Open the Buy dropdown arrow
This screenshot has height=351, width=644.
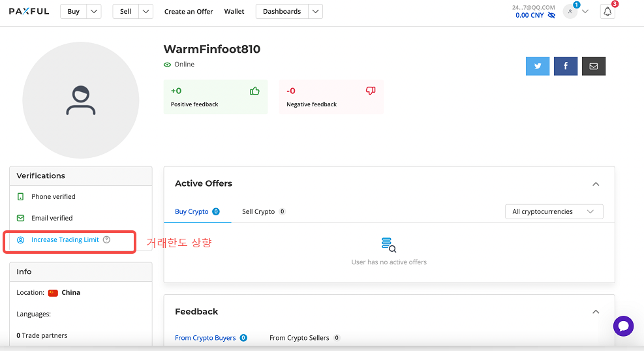(x=94, y=12)
